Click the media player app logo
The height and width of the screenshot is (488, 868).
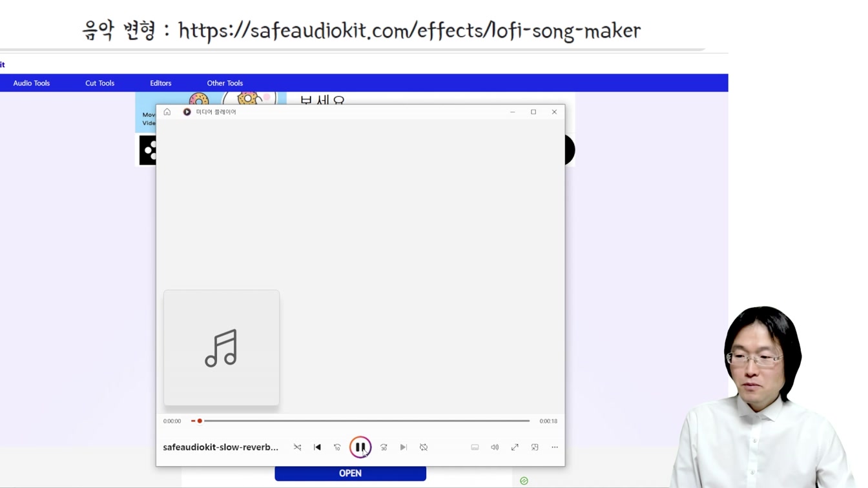(x=187, y=112)
